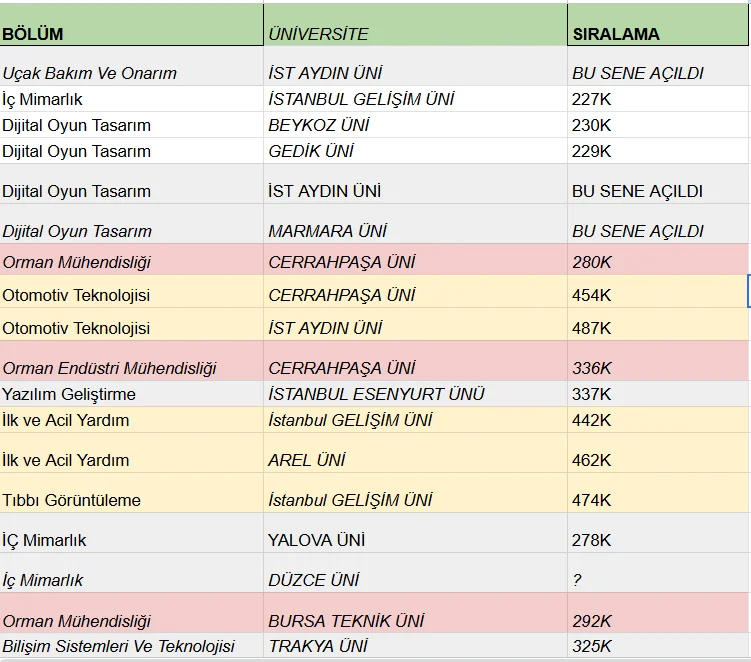Click İstanbul GELİŞİM ÜNİ in 474K row
This screenshot has width=751, height=662.
pyautogui.click(x=415, y=493)
